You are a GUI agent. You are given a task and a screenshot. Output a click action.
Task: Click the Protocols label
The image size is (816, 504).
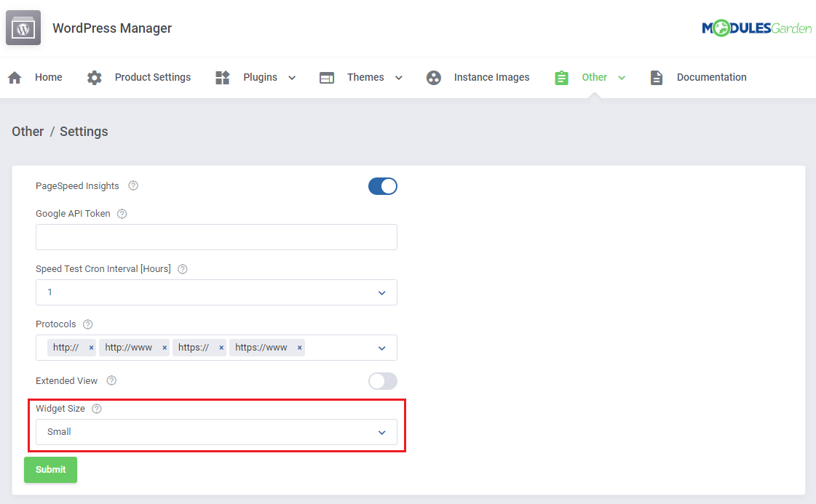tap(55, 324)
